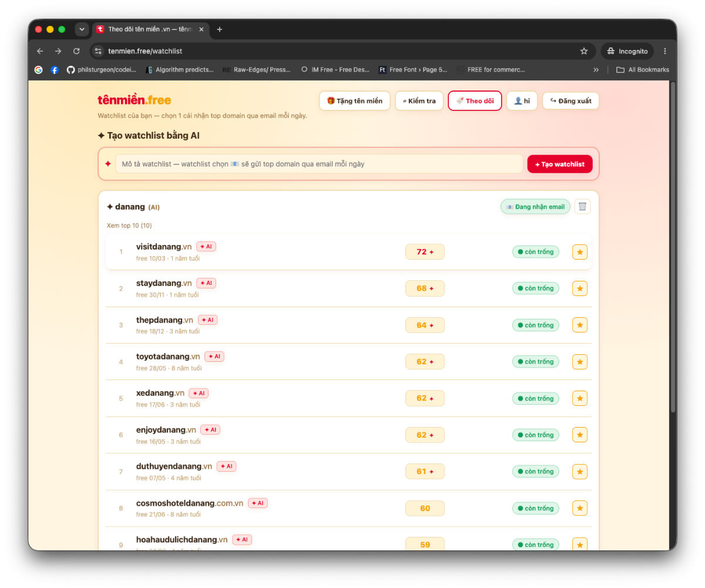
Task: Reload the page
Action: 76,51
